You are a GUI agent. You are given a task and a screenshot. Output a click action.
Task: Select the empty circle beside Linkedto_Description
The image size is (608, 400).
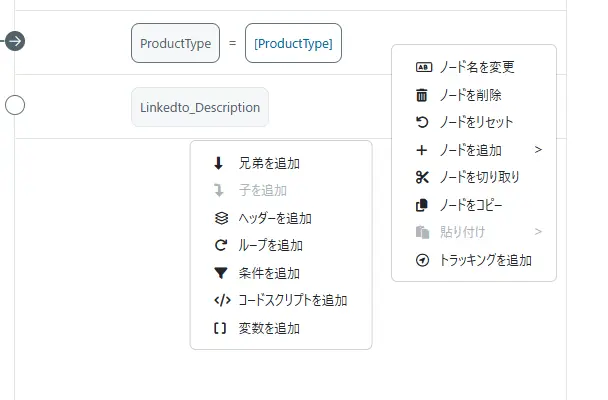tap(15, 105)
